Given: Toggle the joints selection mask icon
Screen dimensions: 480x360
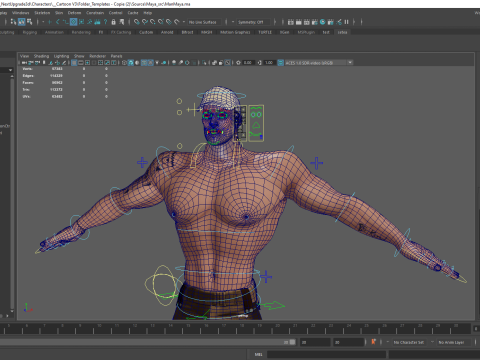Looking at the screenshot, I should [x=57, y=22].
